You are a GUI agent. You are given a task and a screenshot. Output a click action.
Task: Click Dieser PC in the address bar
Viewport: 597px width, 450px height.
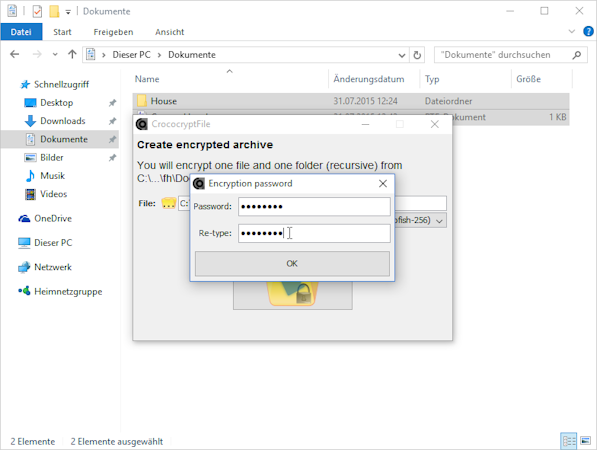point(131,55)
